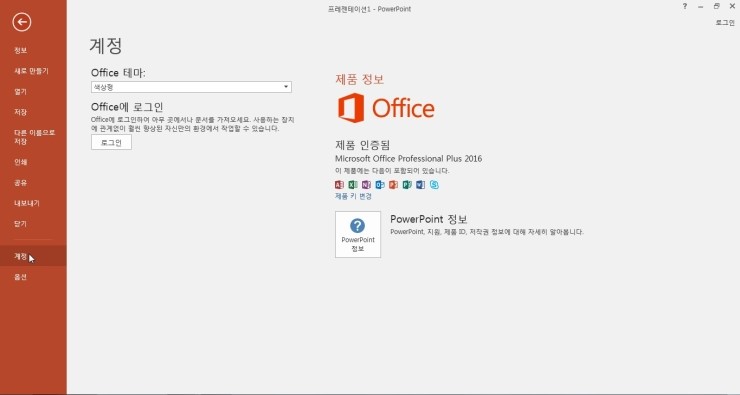Image resolution: width=740 pixels, height=395 pixels.
Task: Click the Publisher app icon
Action: click(407, 185)
